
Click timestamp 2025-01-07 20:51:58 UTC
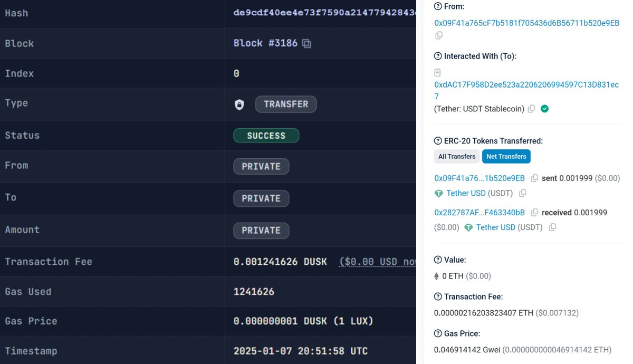[301, 351]
